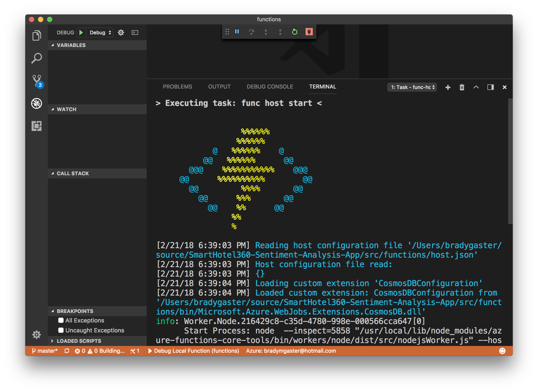Open the Extensions view icon
The width and height of the screenshot is (538, 392).
[x=37, y=126]
